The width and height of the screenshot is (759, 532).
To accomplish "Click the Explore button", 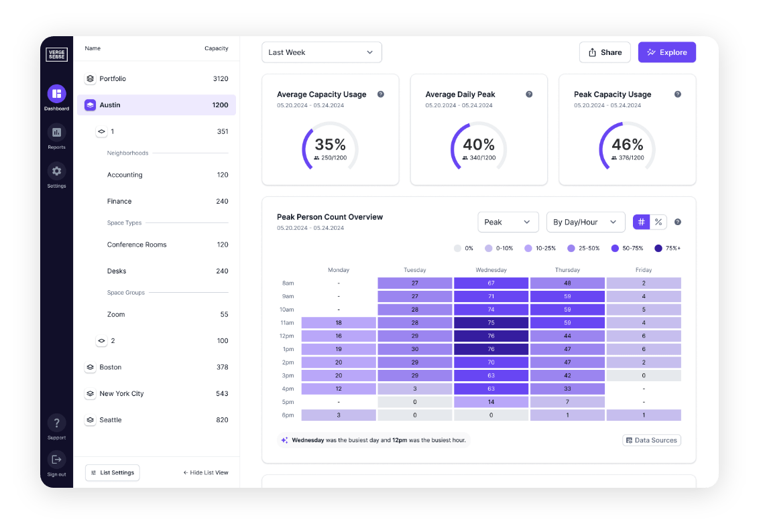I will click(x=666, y=52).
